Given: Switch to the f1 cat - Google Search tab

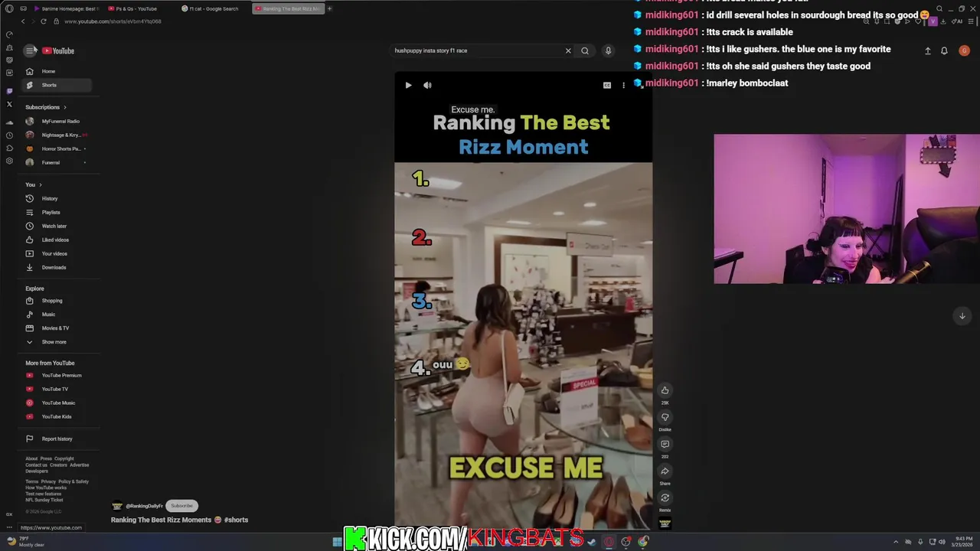Looking at the screenshot, I should (214, 8).
